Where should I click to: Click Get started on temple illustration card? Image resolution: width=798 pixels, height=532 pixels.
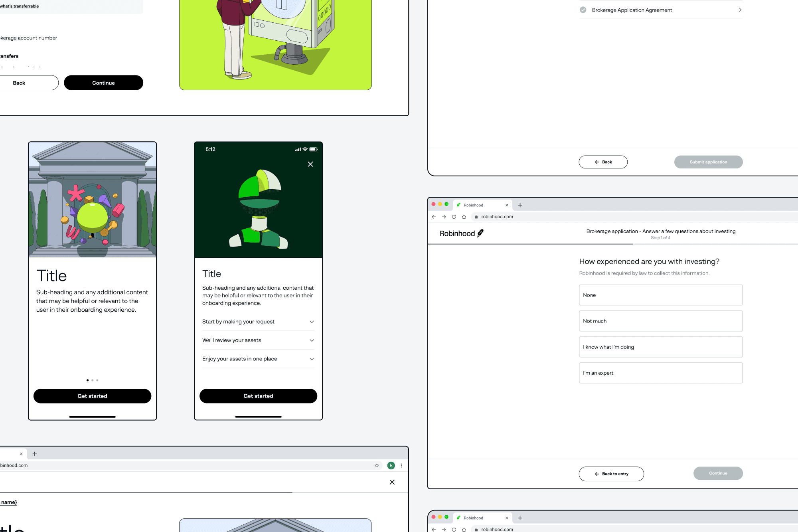click(x=92, y=396)
